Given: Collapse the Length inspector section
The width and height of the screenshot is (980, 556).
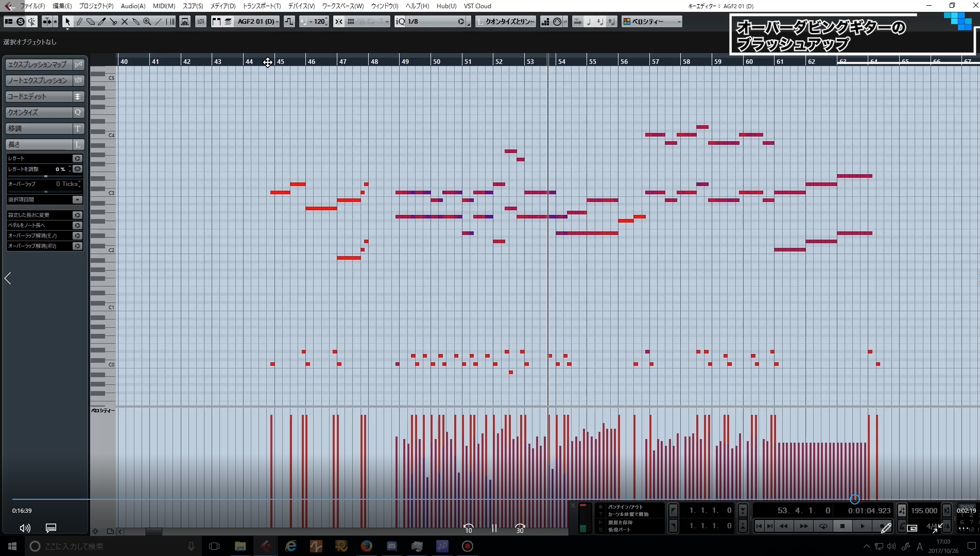Looking at the screenshot, I should tap(45, 144).
